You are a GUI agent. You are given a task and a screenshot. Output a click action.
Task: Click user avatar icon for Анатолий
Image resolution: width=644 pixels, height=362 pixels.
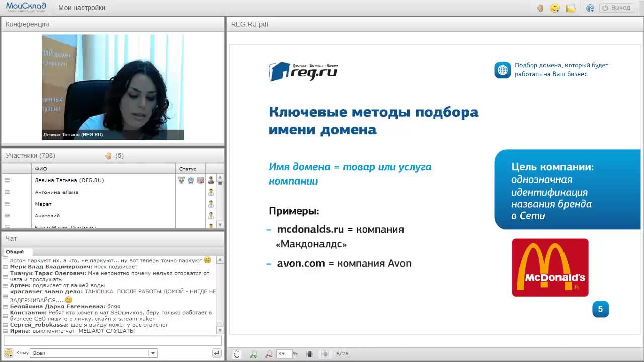(x=211, y=216)
